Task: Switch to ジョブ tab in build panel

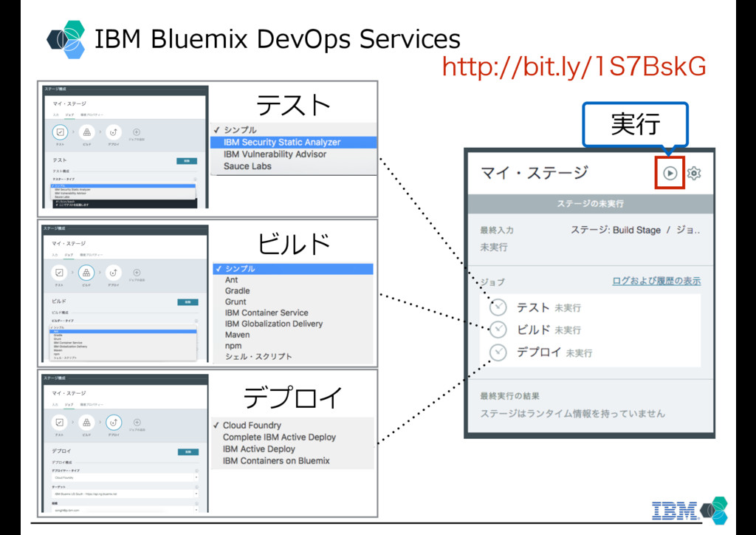Action: pos(69,255)
